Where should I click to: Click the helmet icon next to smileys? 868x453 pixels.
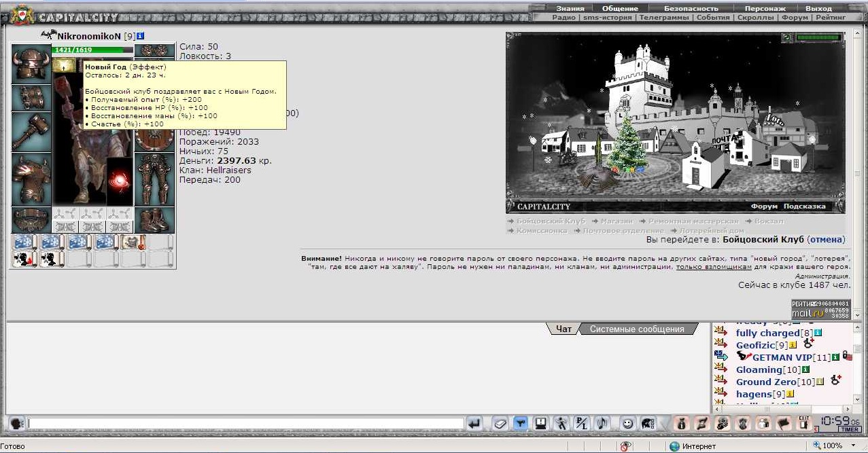pyautogui.click(x=648, y=423)
